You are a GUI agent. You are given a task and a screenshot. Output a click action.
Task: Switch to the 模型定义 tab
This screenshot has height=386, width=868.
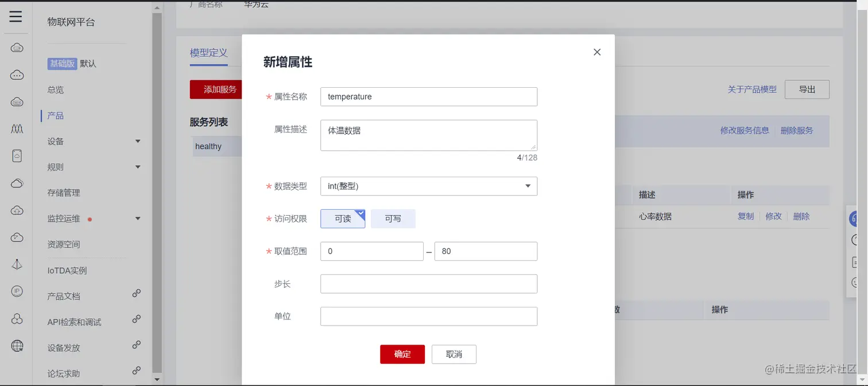(x=209, y=53)
